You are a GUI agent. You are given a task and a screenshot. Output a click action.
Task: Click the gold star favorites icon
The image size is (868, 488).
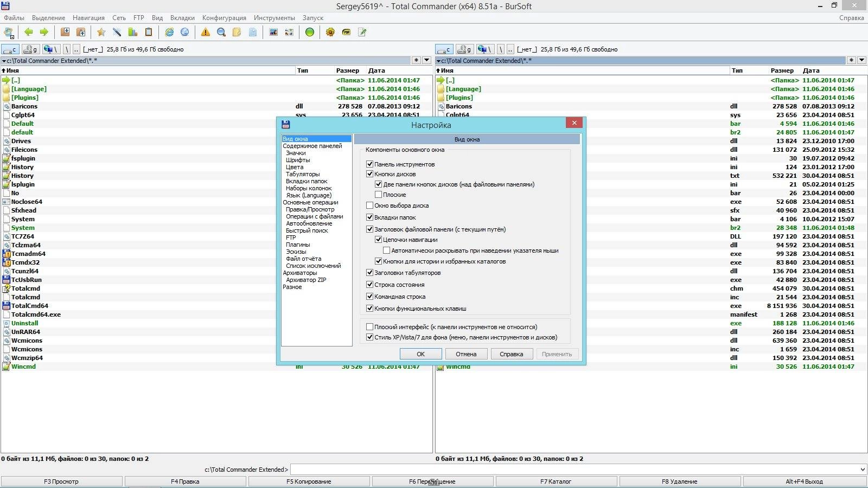[x=101, y=32]
